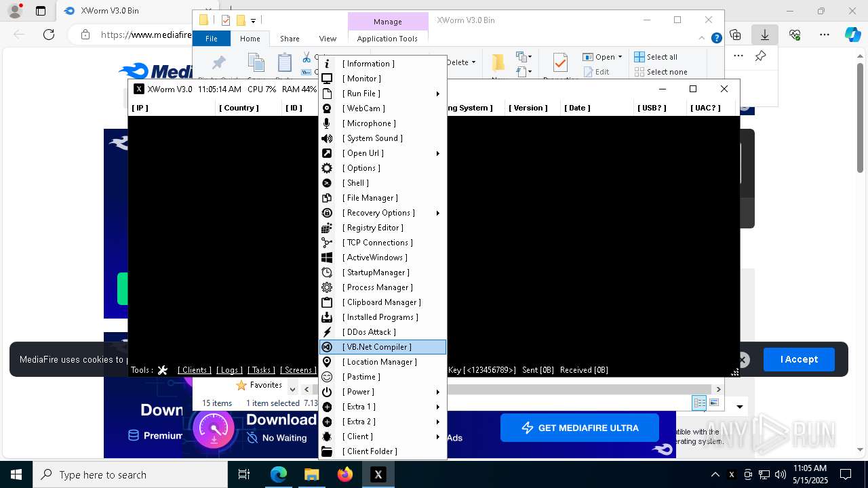Open the Screens link in XWorm Tools bar
868x488 pixels.
298,370
